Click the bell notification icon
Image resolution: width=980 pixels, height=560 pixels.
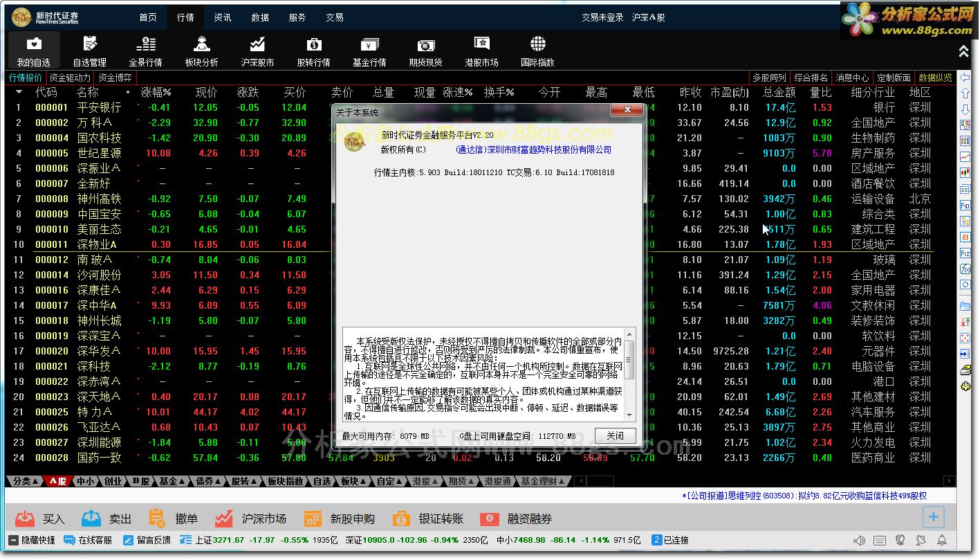(x=941, y=541)
